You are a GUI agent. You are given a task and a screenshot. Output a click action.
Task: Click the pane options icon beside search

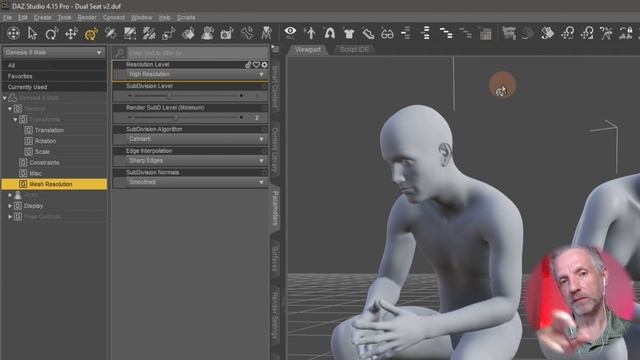[x=276, y=50]
